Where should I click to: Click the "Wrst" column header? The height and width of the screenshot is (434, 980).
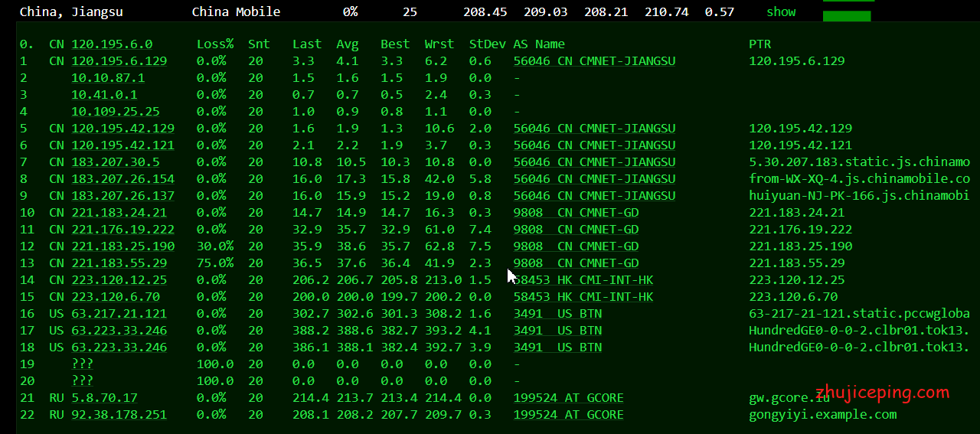point(439,44)
